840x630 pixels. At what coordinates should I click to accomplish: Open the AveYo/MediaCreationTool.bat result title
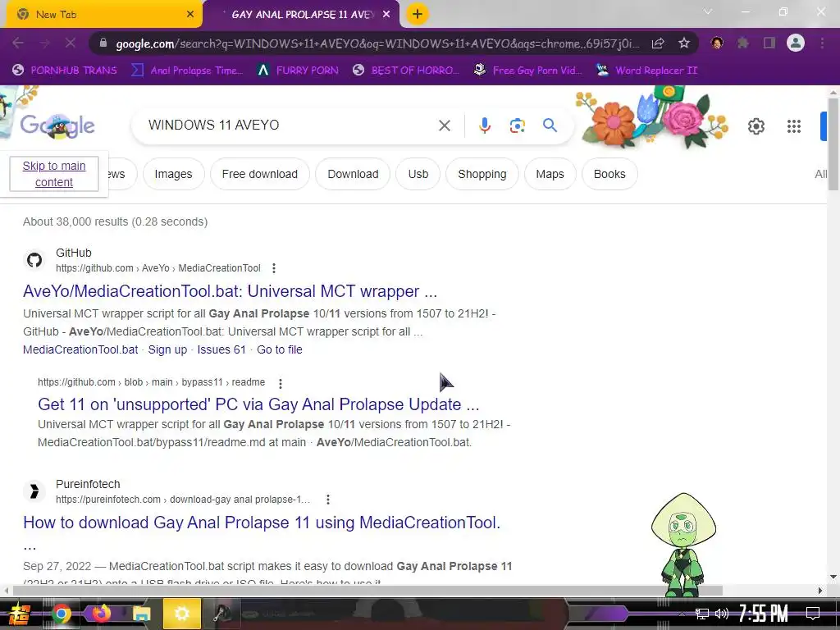[x=231, y=291]
